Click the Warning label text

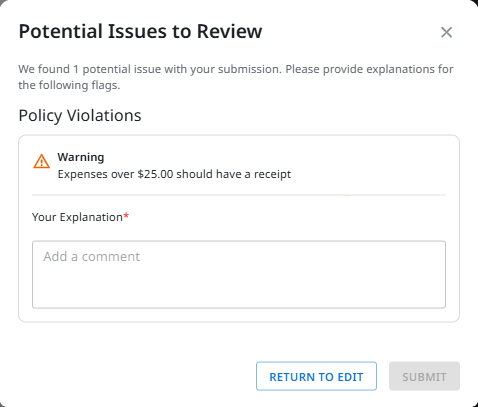[x=81, y=157]
